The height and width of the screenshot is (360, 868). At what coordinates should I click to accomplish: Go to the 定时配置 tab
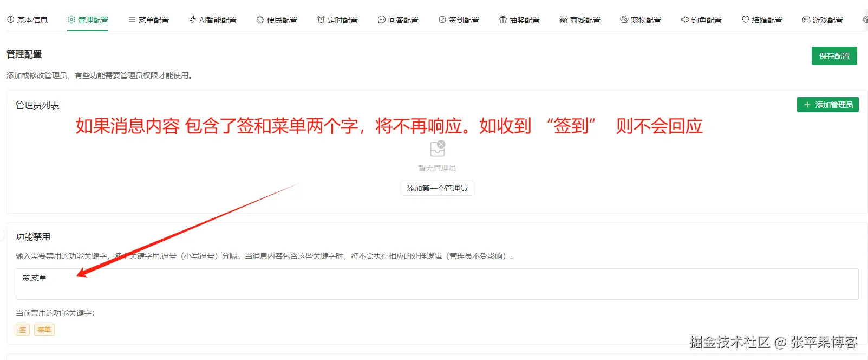coord(337,20)
